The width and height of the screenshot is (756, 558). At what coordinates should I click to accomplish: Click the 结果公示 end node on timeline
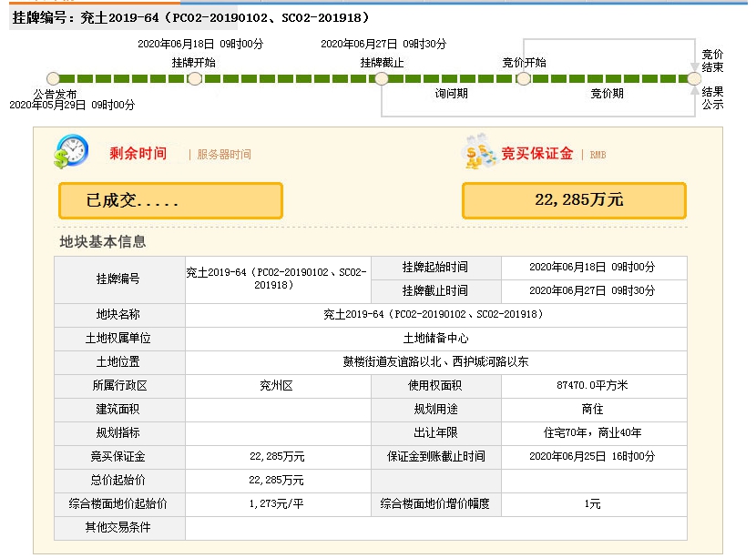694,79
